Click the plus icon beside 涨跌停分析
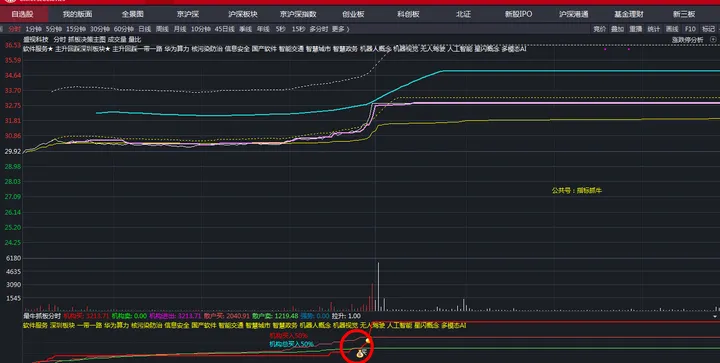Viewport: 720px width, 363px height. click(713, 40)
